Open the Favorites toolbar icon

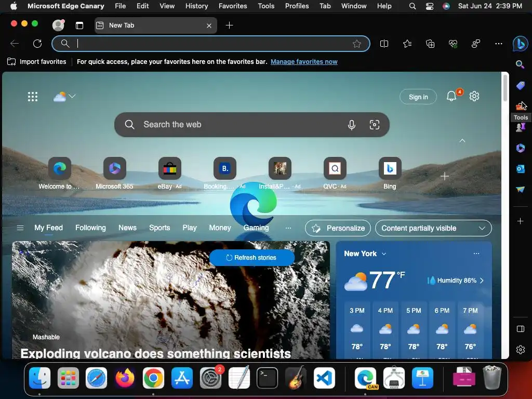pos(407,44)
